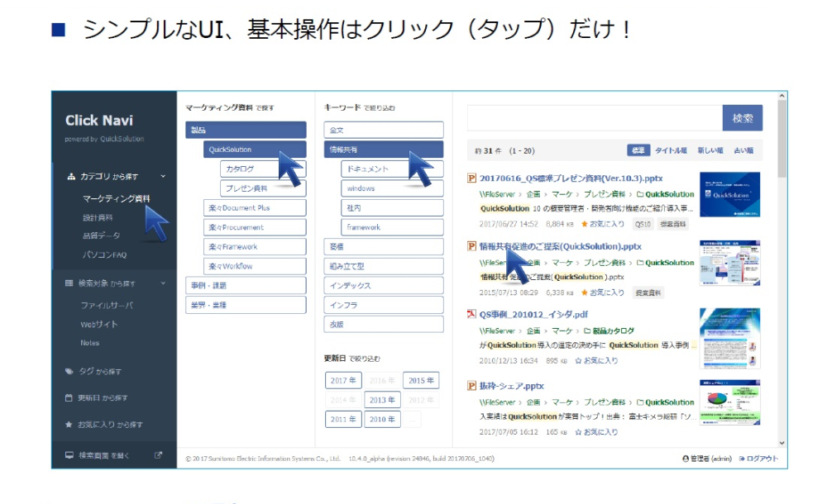Expand the 業界・業種 category
Screen dimensions: 827x504
coord(246,305)
